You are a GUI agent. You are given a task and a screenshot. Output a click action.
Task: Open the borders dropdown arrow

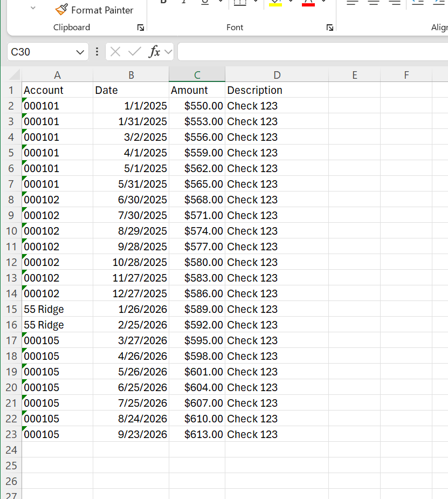(256, 2)
